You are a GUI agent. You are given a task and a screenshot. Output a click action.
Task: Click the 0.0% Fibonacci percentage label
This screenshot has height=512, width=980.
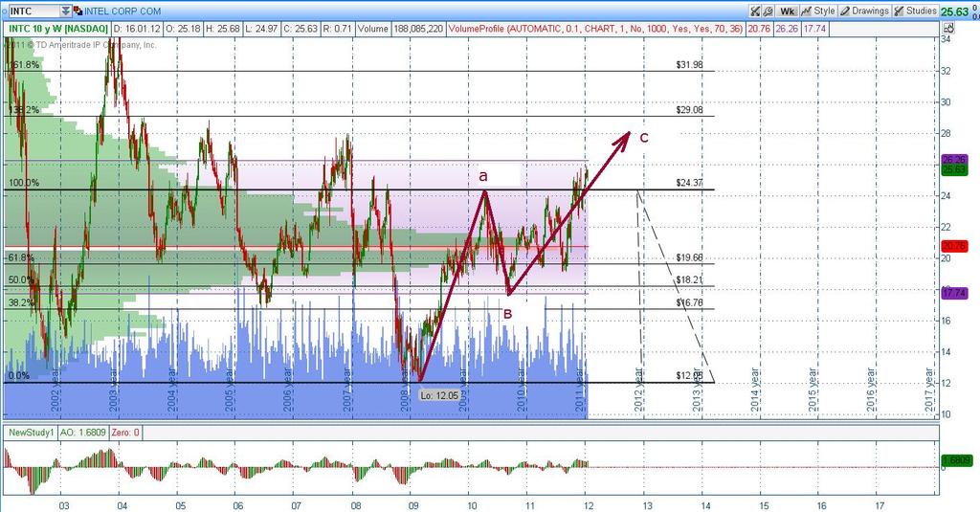18,376
